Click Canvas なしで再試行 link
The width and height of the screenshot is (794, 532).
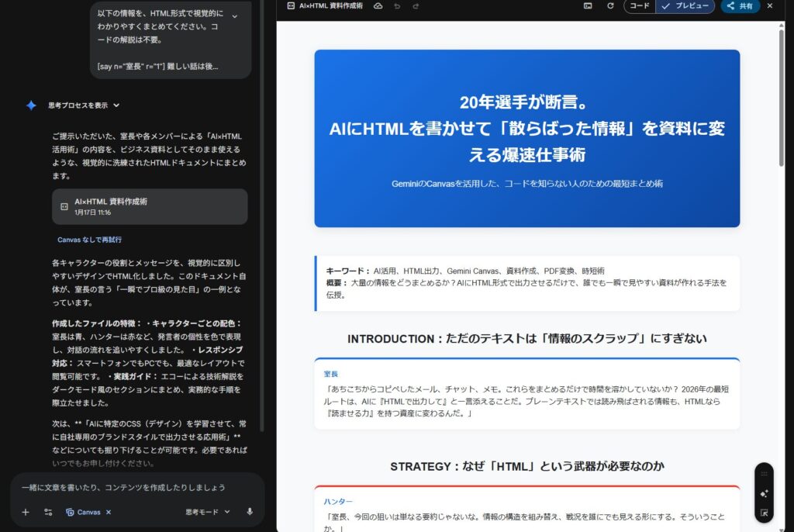click(x=89, y=240)
